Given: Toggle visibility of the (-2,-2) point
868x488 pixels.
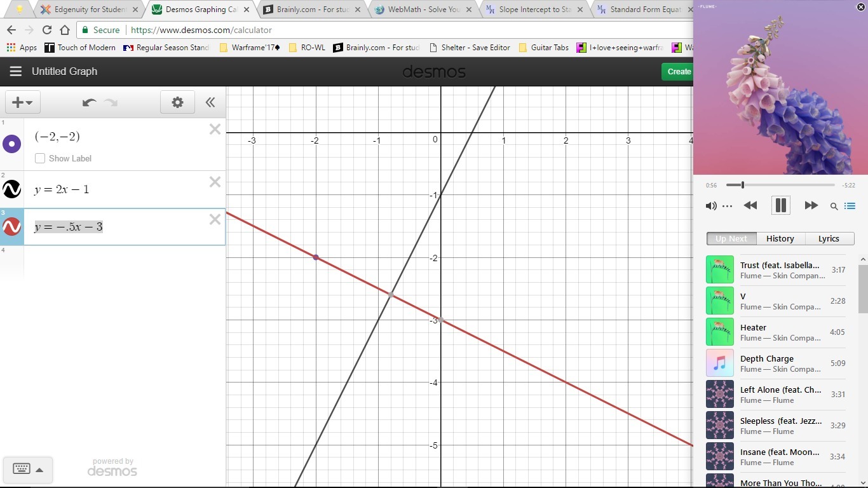Looking at the screenshot, I should (11, 144).
